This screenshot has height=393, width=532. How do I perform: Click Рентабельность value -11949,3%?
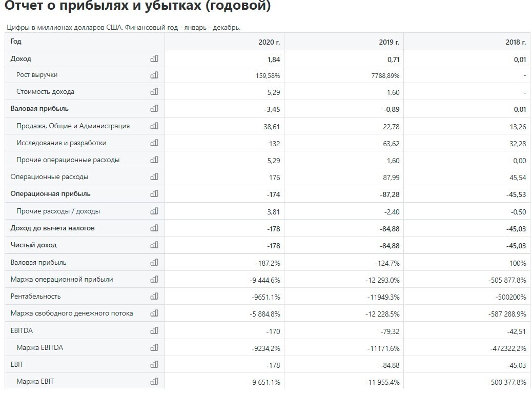pyautogui.click(x=383, y=297)
